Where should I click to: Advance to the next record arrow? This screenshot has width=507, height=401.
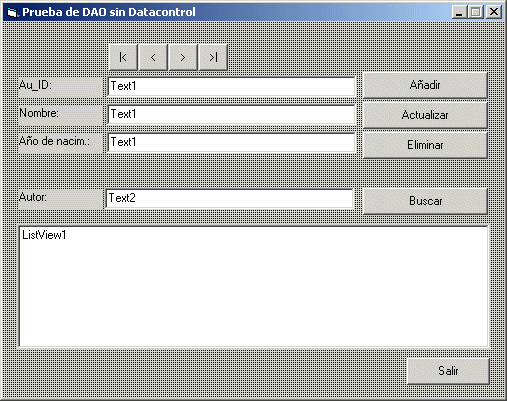[x=183, y=57]
